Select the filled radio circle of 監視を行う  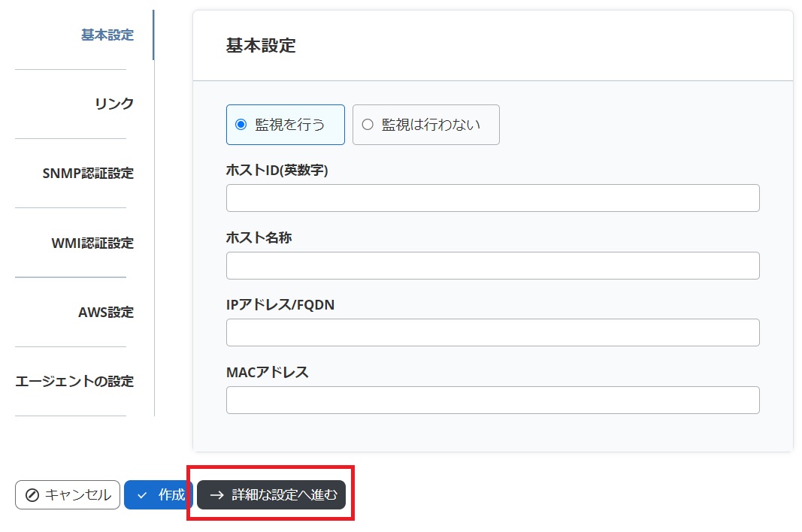242,124
